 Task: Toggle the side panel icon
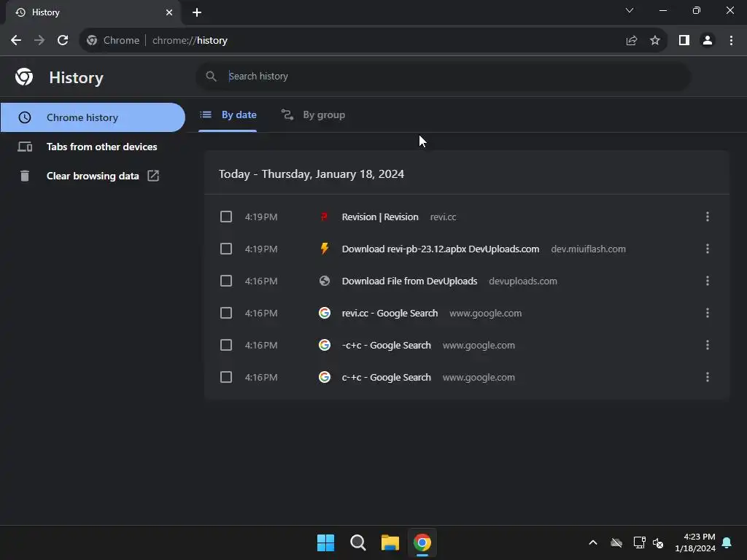click(684, 41)
